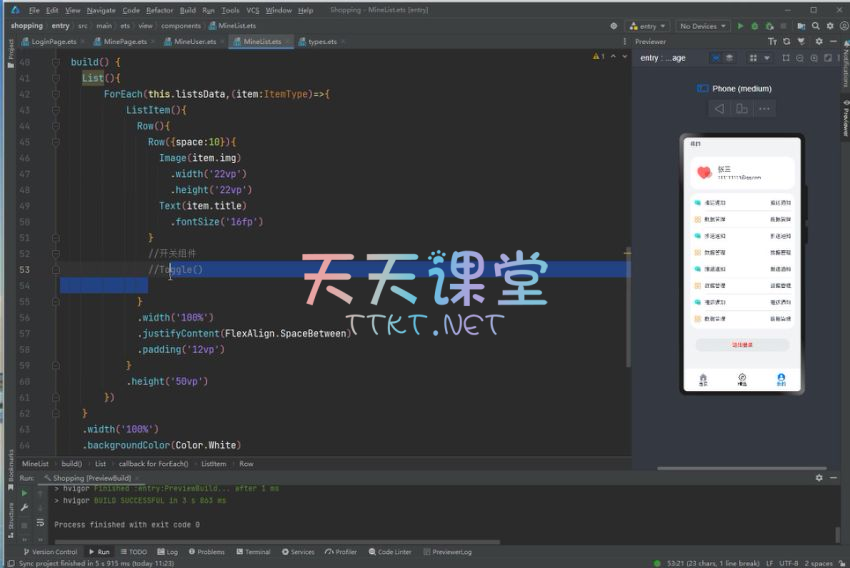Open the entry module configuration dropdown
Screen dimensions: 850x568
click(x=649, y=26)
